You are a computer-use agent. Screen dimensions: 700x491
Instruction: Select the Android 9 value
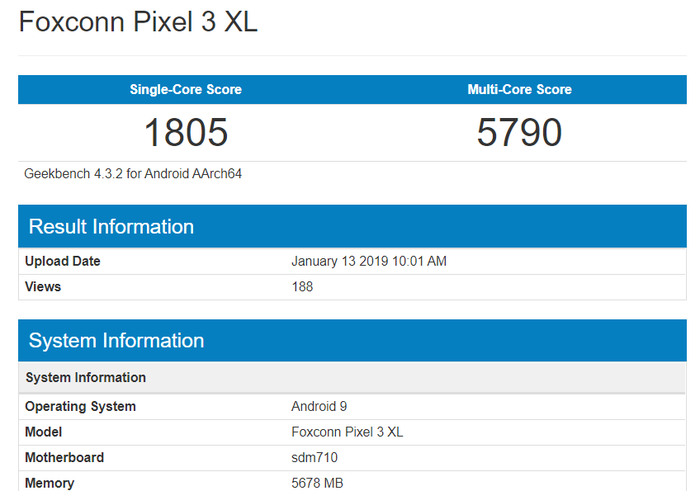pos(319,407)
